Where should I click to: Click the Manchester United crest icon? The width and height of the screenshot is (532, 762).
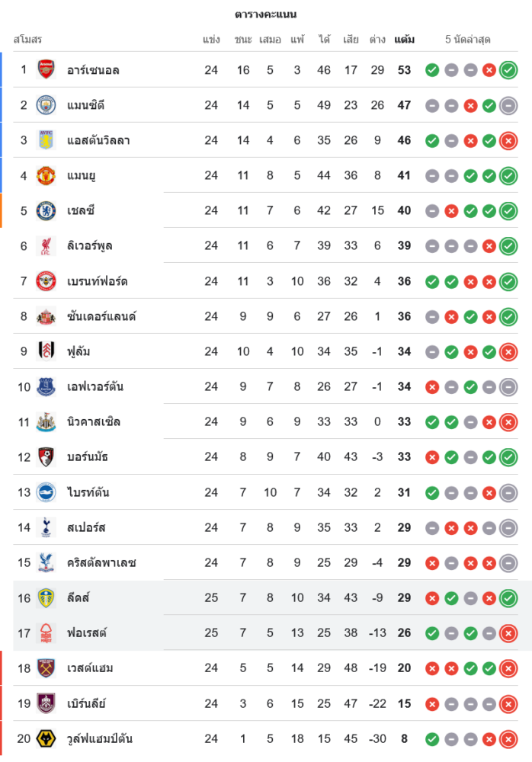point(46,175)
